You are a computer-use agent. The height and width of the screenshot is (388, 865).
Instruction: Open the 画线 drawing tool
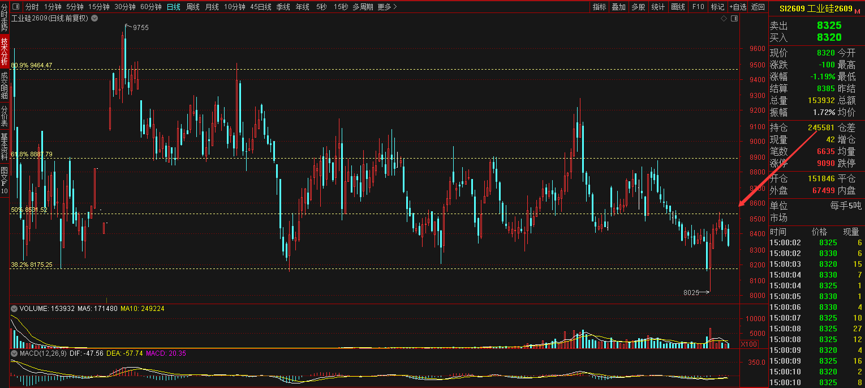[678, 7]
